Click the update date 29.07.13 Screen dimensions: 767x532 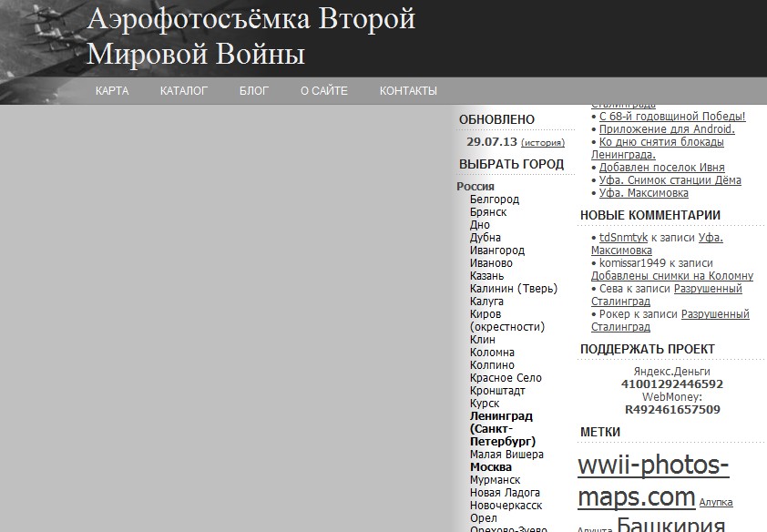pyautogui.click(x=492, y=142)
